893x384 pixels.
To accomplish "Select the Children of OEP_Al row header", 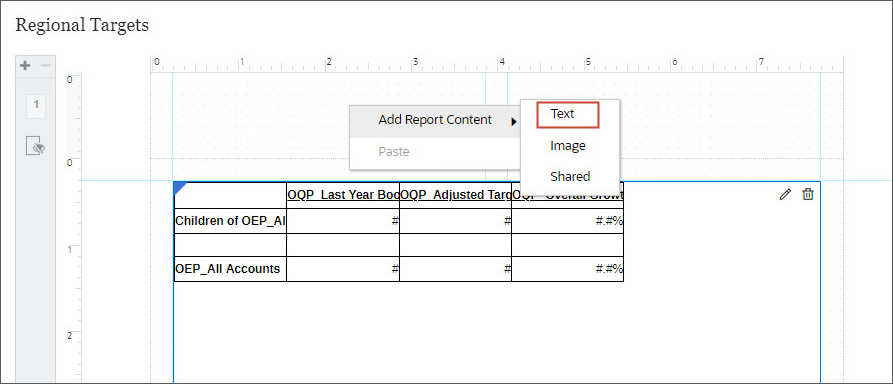I will [x=230, y=221].
